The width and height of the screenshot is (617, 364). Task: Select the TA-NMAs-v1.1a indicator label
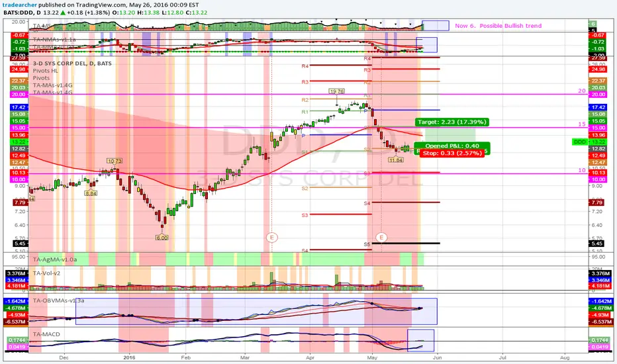[54, 40]
